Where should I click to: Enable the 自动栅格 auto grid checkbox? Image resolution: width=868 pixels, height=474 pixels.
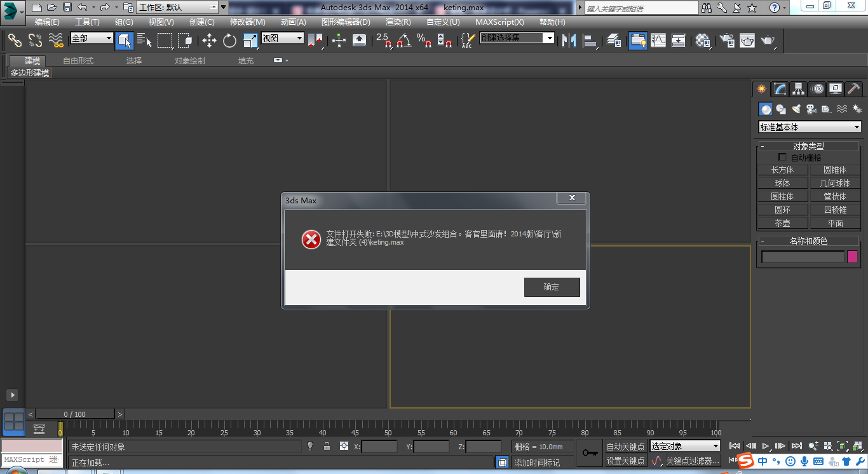[783, 158]
